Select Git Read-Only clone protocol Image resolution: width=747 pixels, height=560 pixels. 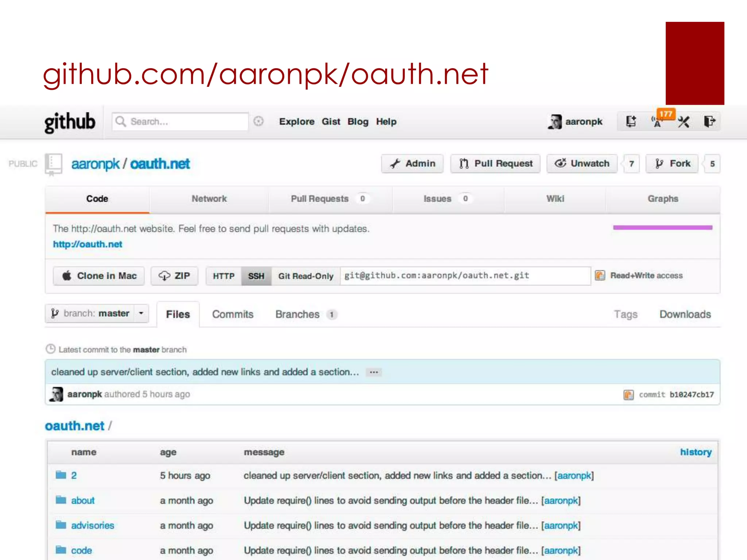click(x=306, y=276)
